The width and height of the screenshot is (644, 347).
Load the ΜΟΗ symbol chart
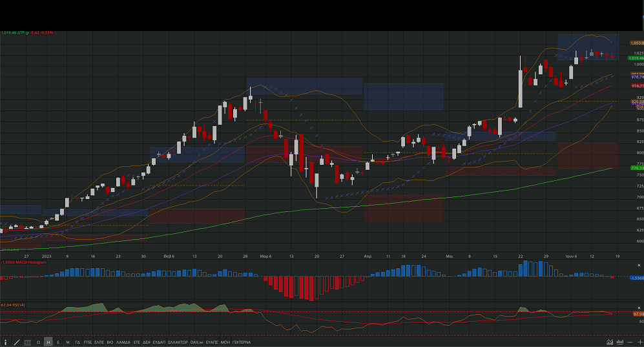225,342
